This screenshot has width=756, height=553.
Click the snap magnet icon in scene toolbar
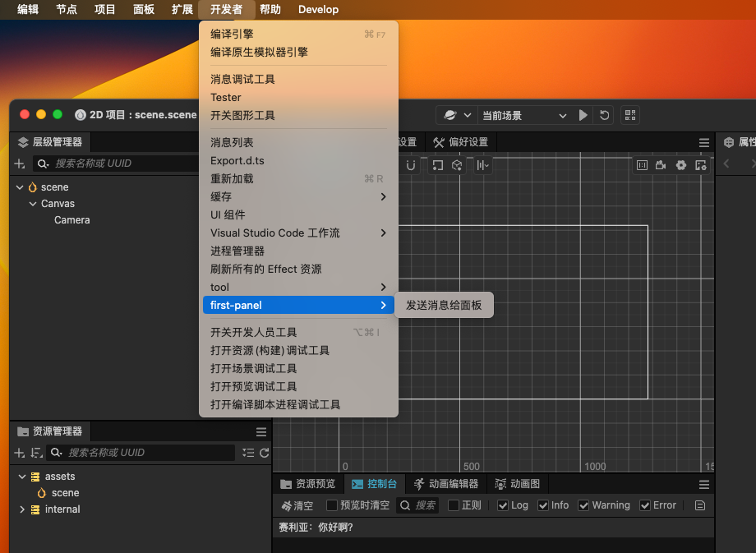click(x=411, y=165)
